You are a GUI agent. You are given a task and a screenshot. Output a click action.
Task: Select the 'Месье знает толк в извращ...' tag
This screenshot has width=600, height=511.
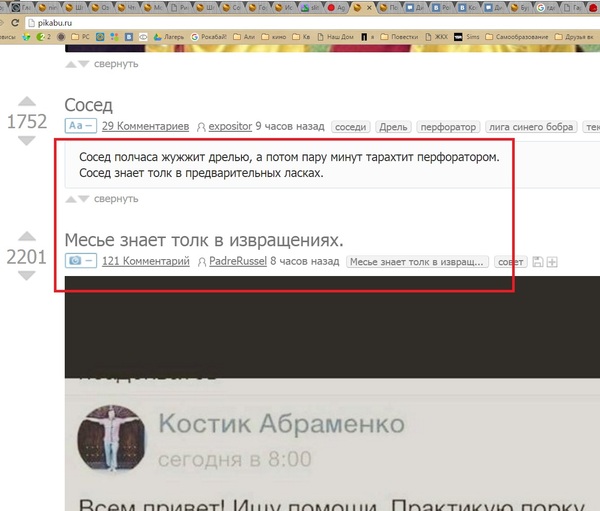(417, 262)
